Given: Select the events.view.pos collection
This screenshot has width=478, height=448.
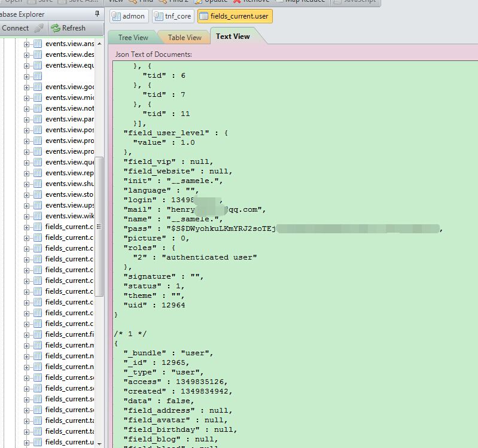Looking at the screenshot, I should click(69, 130).
